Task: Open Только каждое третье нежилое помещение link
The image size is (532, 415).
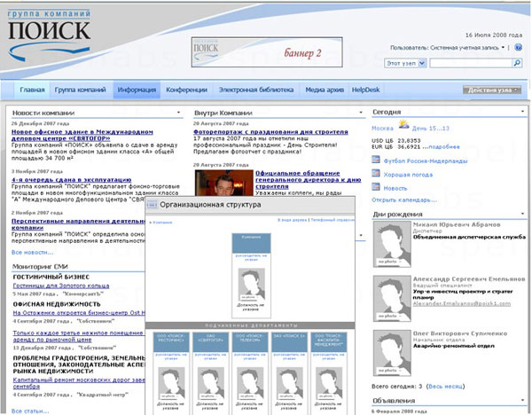Action: (78, 336)
